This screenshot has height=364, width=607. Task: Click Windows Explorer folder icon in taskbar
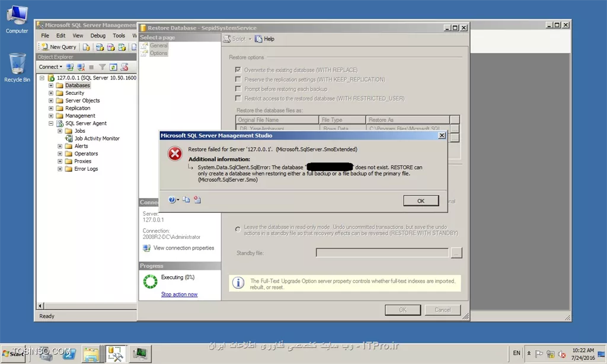91,354
